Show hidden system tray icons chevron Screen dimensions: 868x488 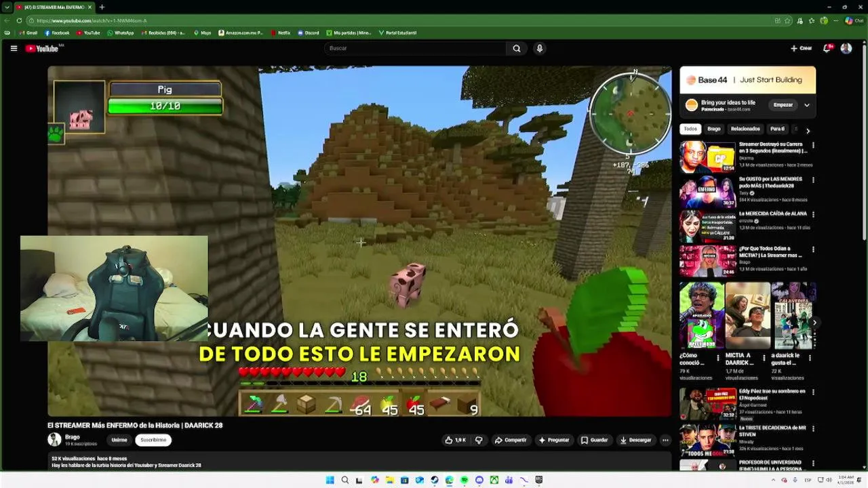774,480
